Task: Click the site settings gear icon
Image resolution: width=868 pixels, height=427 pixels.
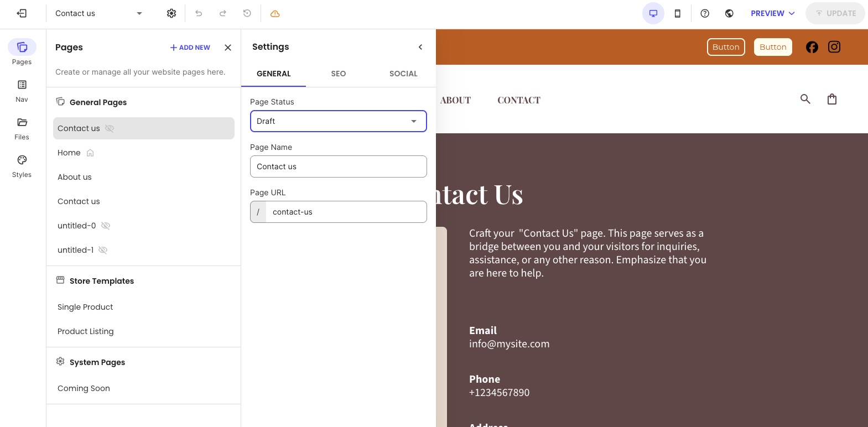Action: 171,13
